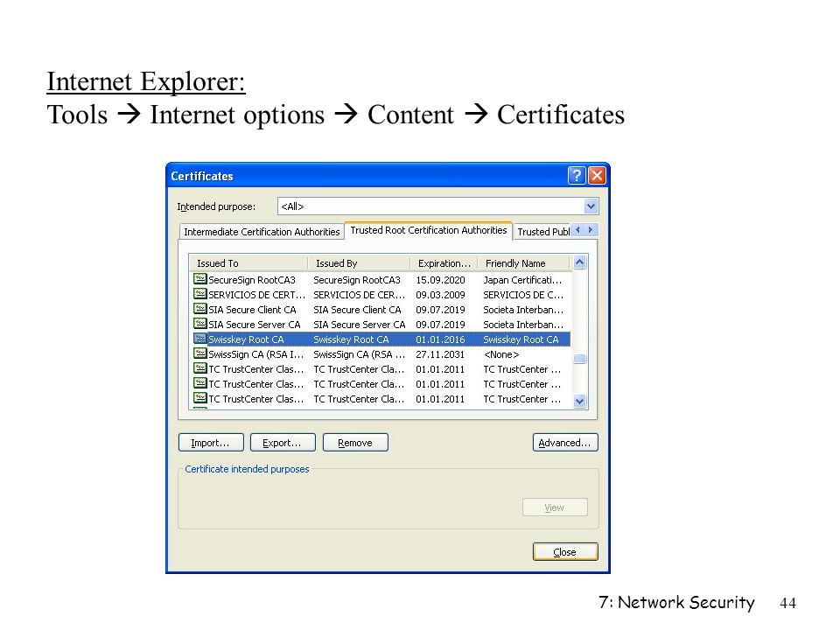The height and width of the screenshot is (630, 840).
Task: Select SIA Secure Client CA in Issued To
Action: [252, 310]
